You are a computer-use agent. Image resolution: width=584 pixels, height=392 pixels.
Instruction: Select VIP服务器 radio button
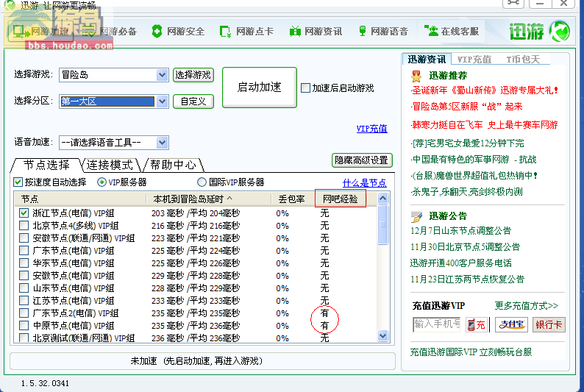102,182
